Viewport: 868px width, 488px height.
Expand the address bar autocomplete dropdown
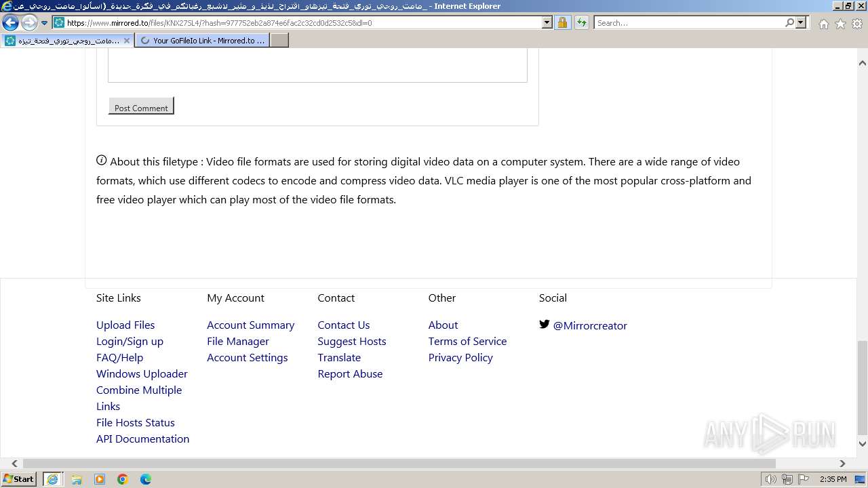[547, 23]
